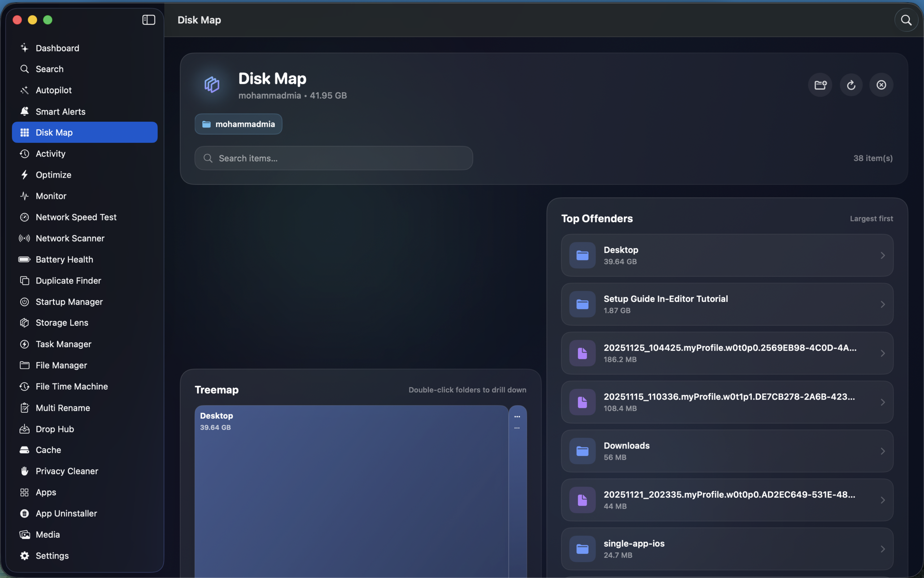
Task: Expand Setup Guide In-Editor Tutorial chevron
Action: [882, 304]
